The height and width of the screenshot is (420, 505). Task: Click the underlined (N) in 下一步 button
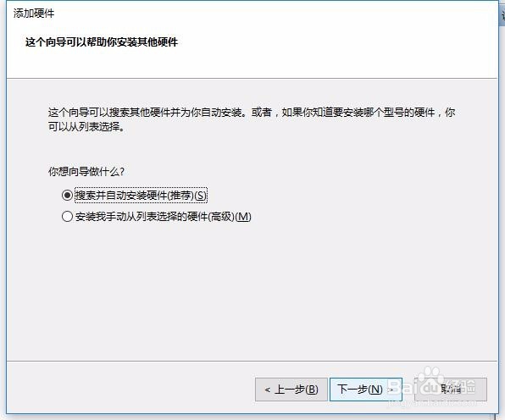[x=375, y=390]
